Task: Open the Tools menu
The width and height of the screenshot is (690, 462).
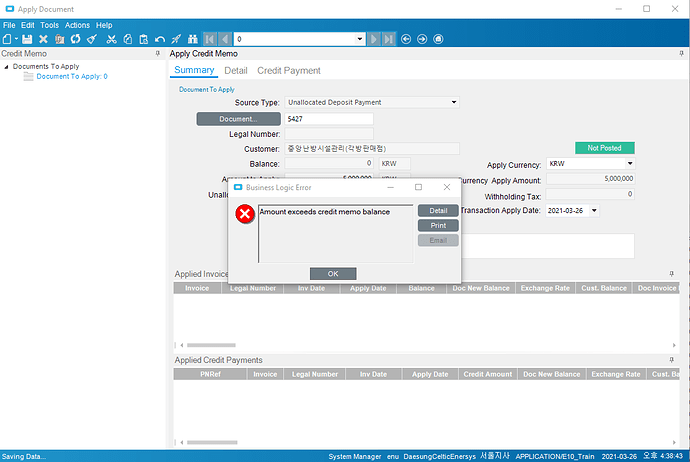Action: point(49,25)
